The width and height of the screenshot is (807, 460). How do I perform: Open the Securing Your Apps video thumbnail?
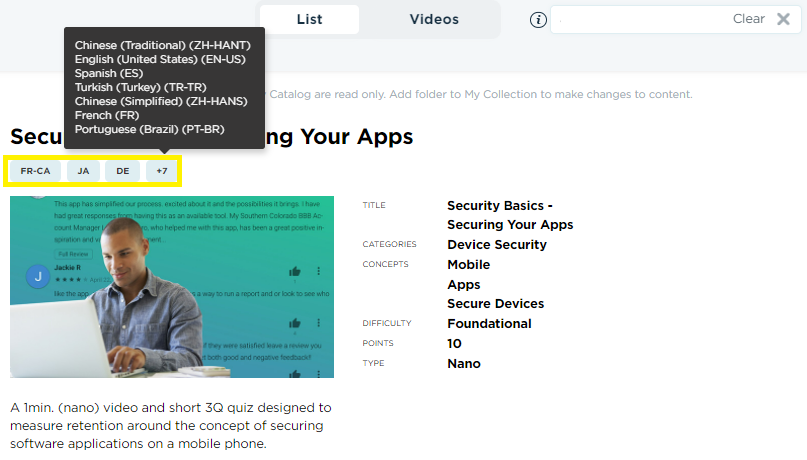(x=172, y=287)
